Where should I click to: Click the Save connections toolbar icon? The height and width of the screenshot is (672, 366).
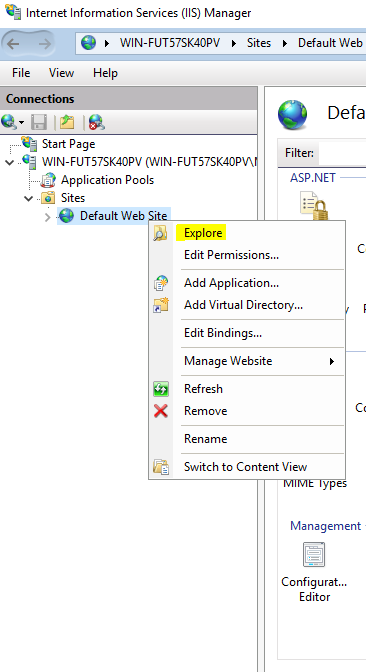tap(39, 123)
